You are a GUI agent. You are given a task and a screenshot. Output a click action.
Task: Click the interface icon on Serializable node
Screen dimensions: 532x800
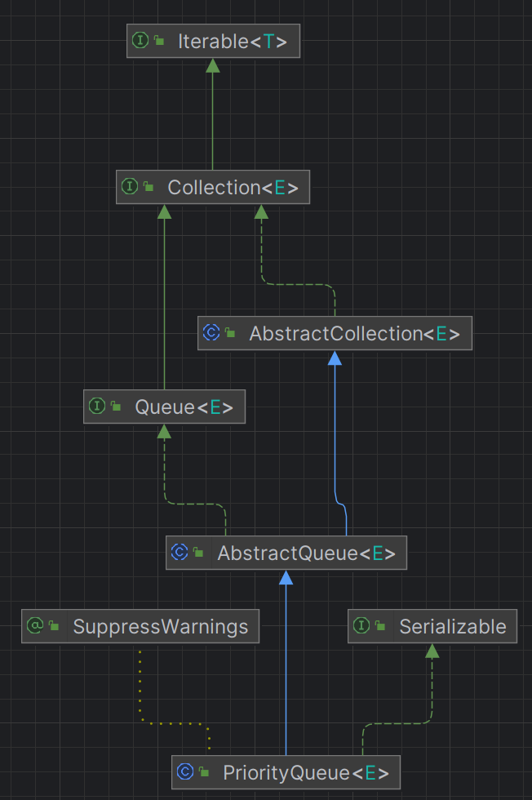[x=361, y=626]
